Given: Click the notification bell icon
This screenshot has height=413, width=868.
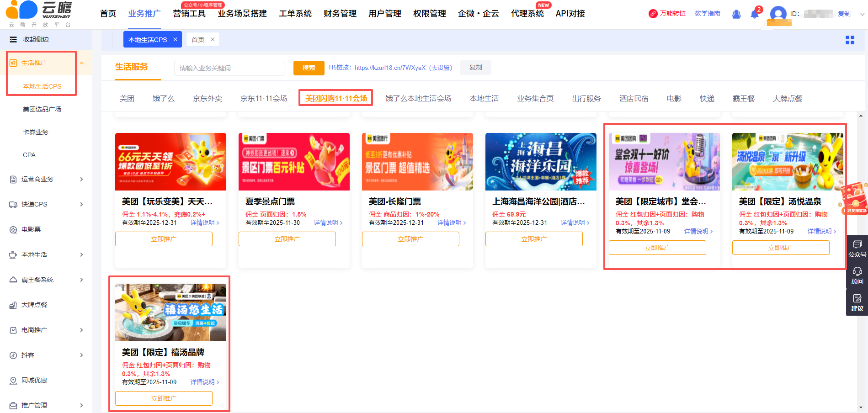Looking at the screenshot, I should click(754, 14).
